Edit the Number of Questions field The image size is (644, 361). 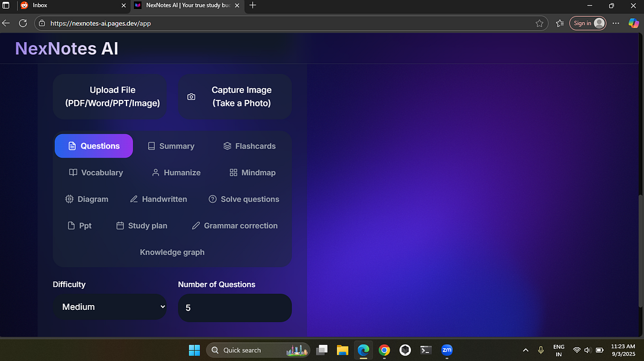tap(234, 307)
